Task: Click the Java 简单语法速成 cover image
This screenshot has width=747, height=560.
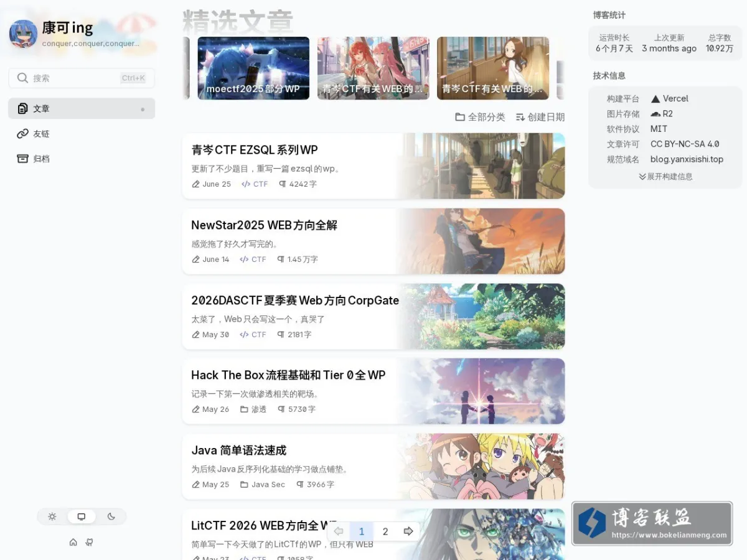Action: pyautogui.click(x=481, y=466)
